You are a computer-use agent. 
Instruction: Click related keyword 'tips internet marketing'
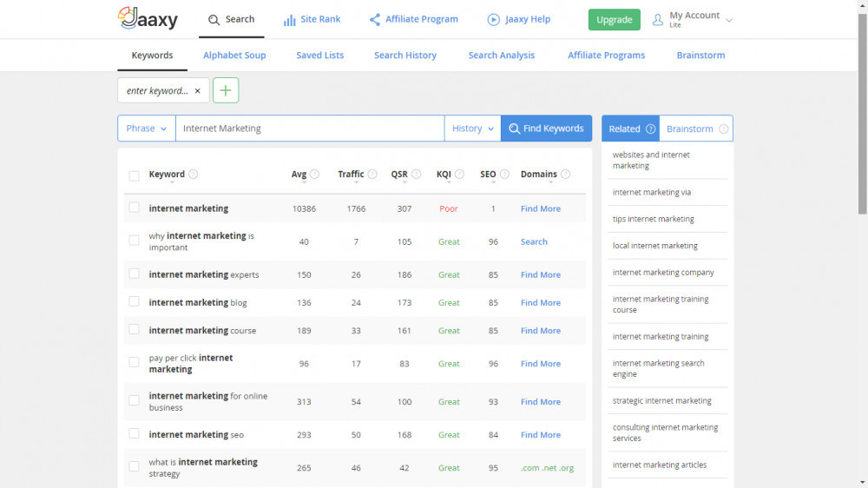(654, 219)
